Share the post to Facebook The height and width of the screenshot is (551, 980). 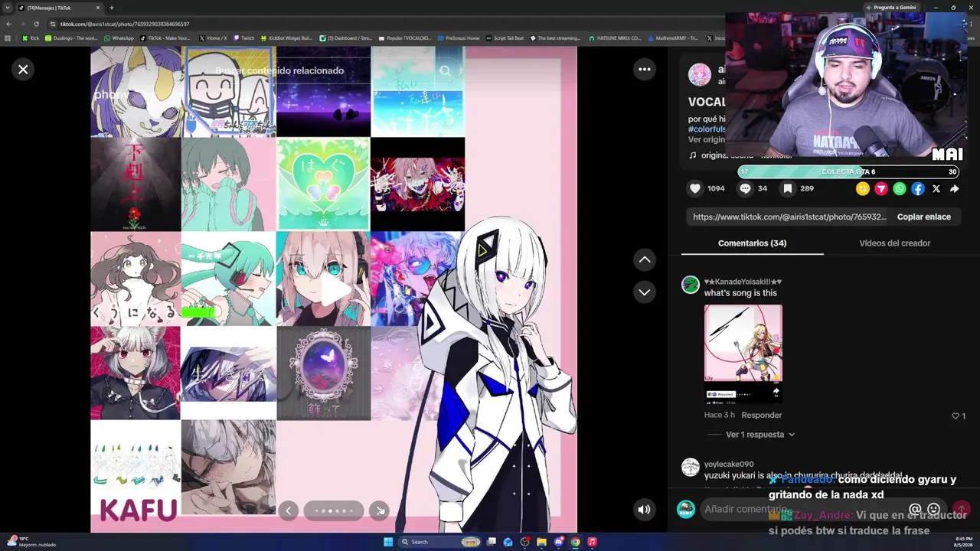(x=918, y=189)
